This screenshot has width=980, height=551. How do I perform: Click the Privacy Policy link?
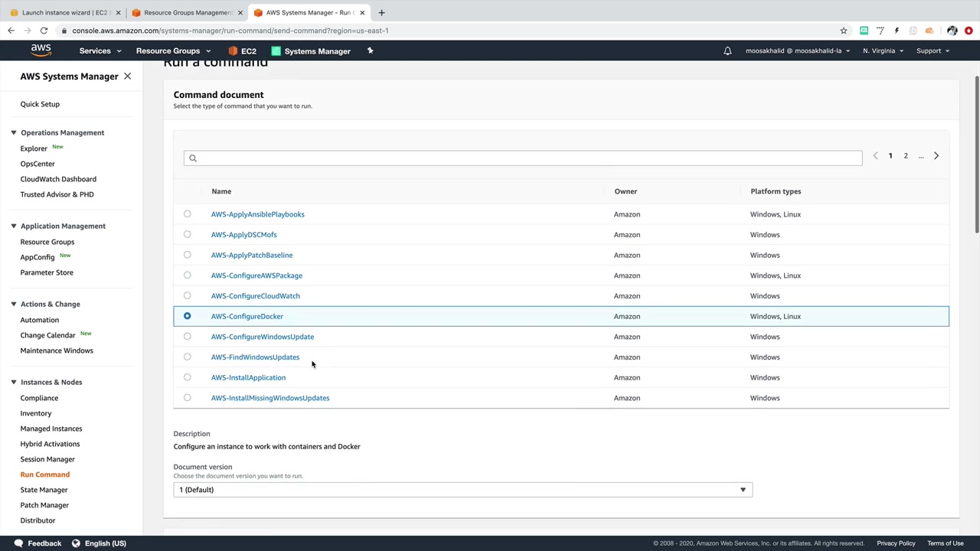click(x=896, y=543)
